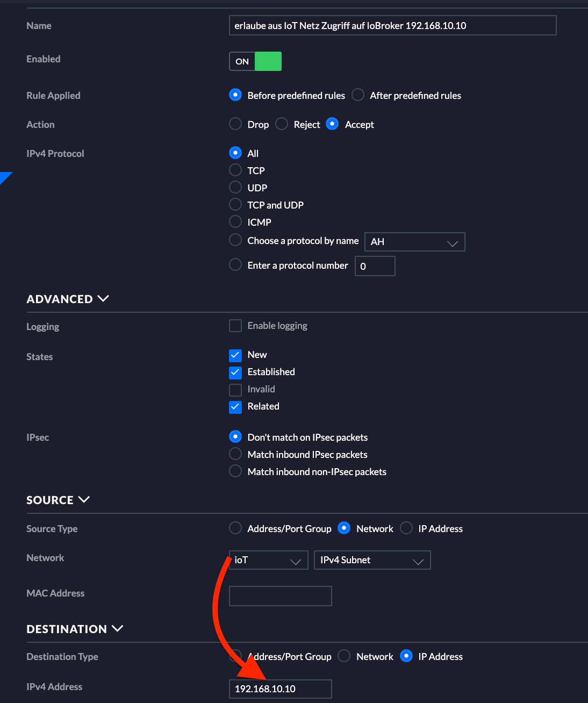Uncheck the Related state checkbox
This screenshot has width=588, height=703.
click(x=235, y=406)
